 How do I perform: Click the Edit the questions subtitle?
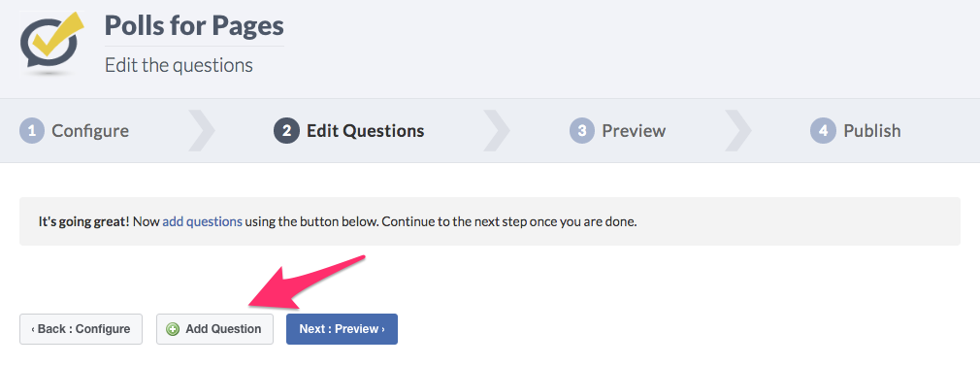[179, 65]
